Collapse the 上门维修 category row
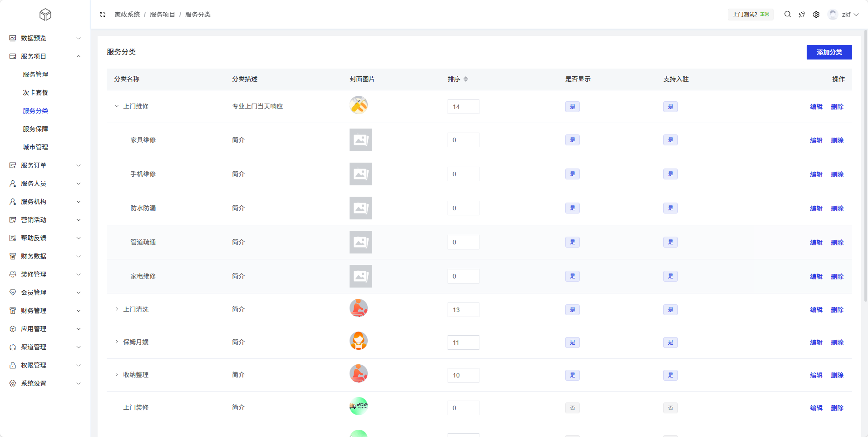Image resolution: width=868 pixels, height=437 pixels. [x=117, y=106]
